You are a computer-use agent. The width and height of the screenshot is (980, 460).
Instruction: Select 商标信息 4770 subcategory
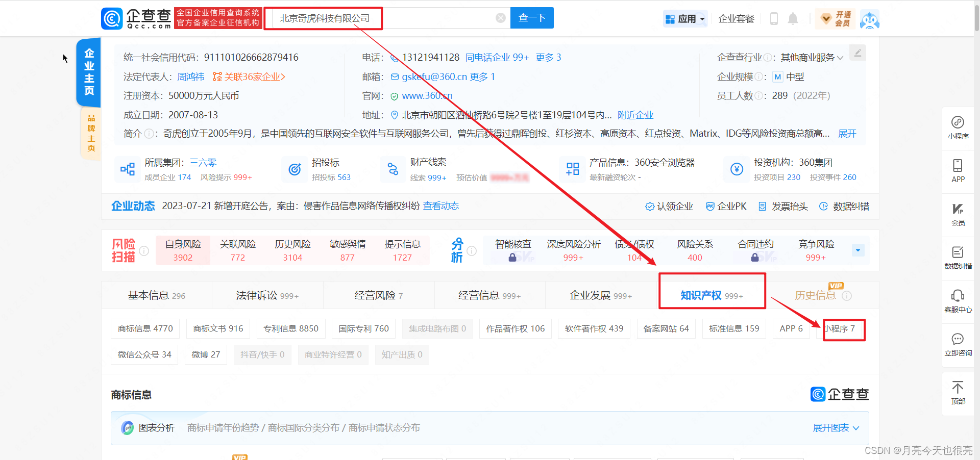tap(145, 328)
